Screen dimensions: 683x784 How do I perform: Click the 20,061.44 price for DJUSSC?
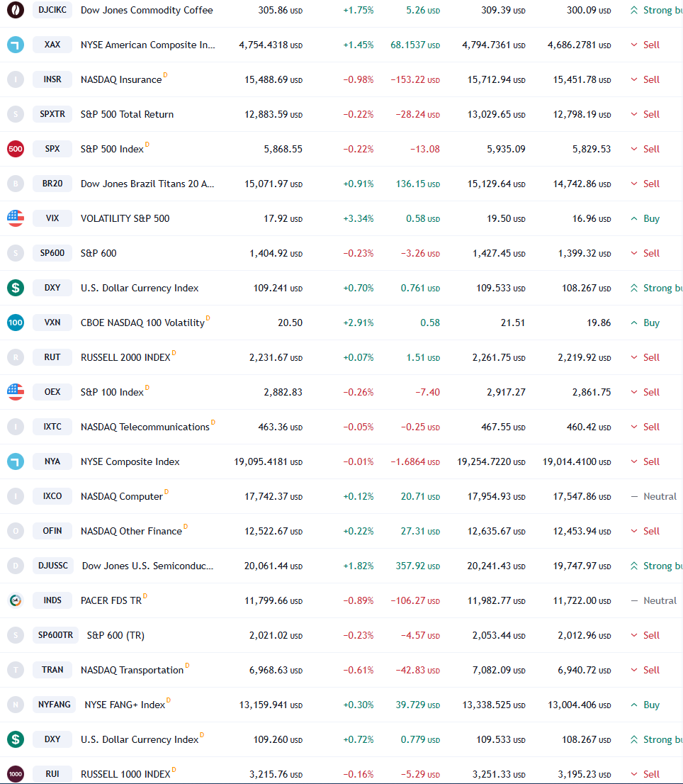(273, 566)
